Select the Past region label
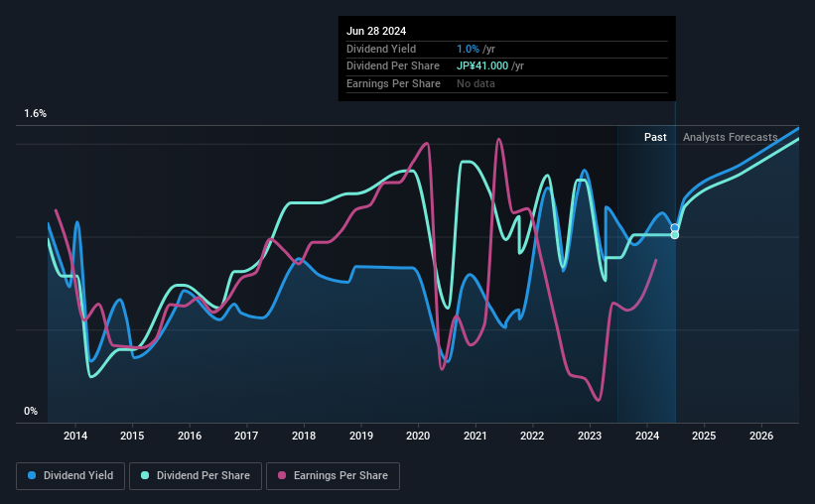This screenshot has width=815, height=504. tap(655, 137)
